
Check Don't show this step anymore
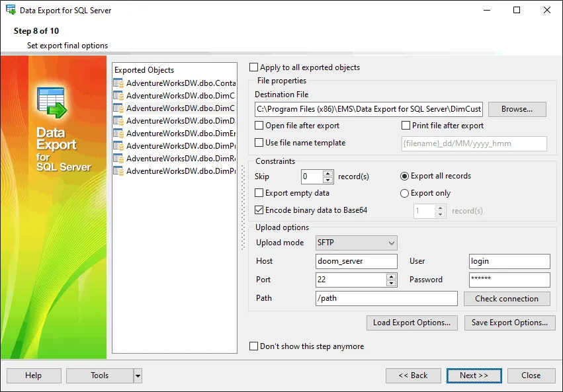pos(253,346)
